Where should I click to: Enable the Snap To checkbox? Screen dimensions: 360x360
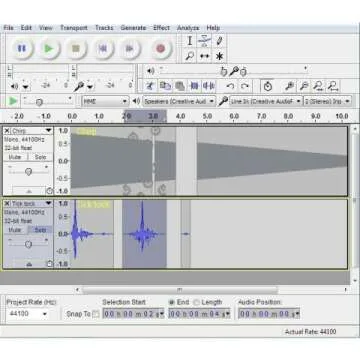96,314
